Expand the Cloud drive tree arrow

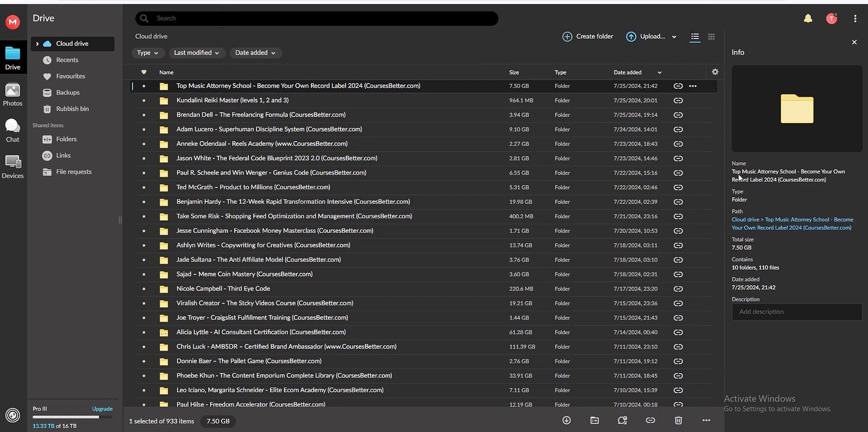coord(37,44)
